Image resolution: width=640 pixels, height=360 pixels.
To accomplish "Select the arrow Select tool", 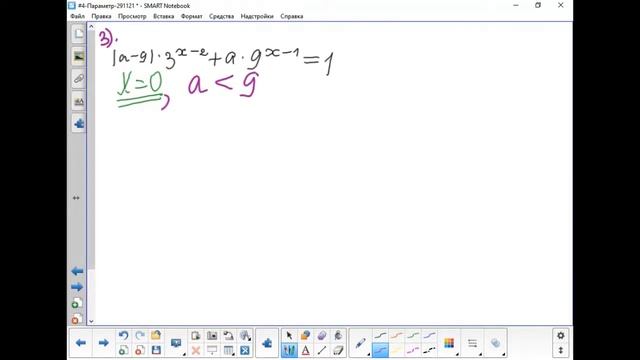I will click(x=289, y=336).
